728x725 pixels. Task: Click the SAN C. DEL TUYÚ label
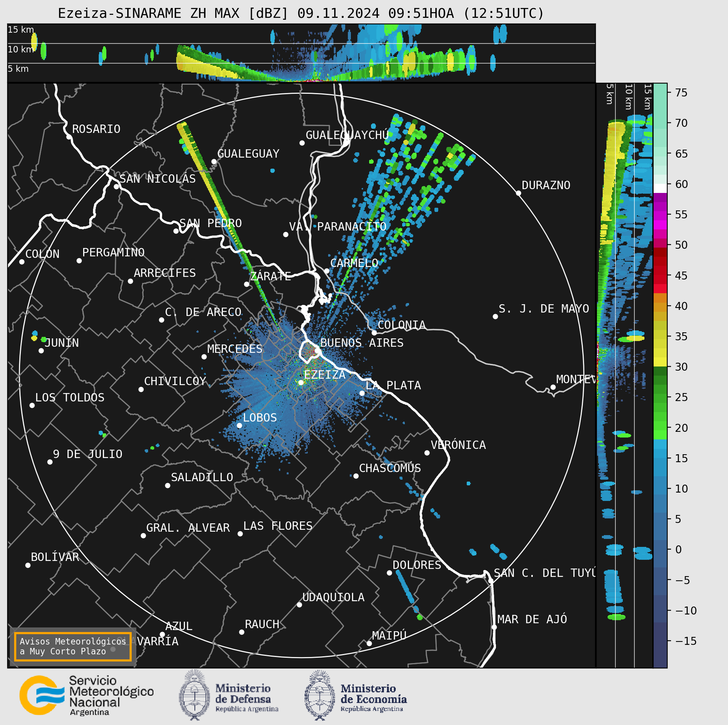point(545,573)
